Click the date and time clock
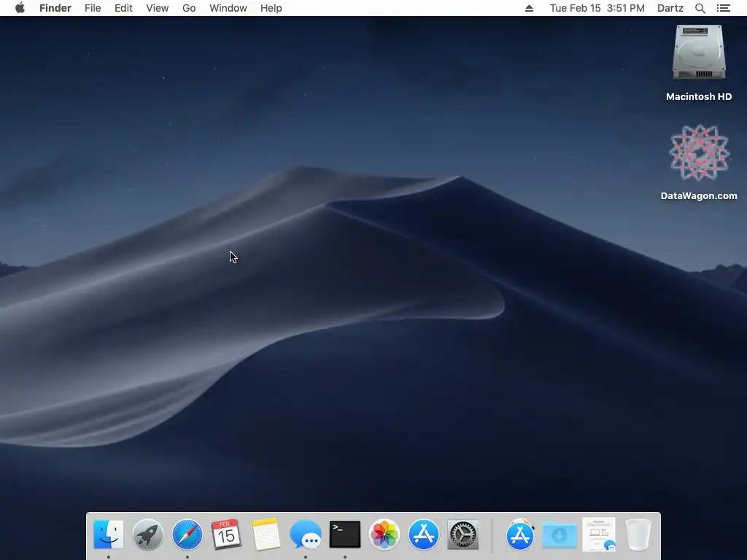Image resolution: width=747 pixels, height=560 pixels. click(x=597, y=8)
